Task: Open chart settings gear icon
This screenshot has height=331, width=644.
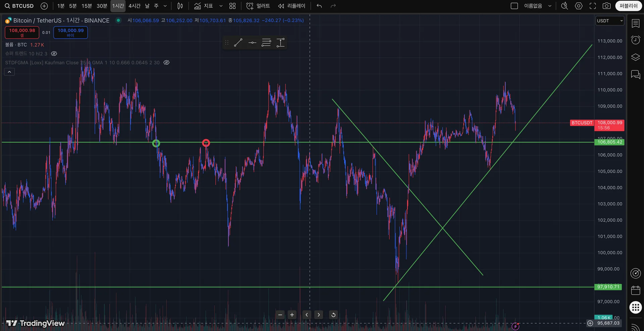Action: point(579,6)
